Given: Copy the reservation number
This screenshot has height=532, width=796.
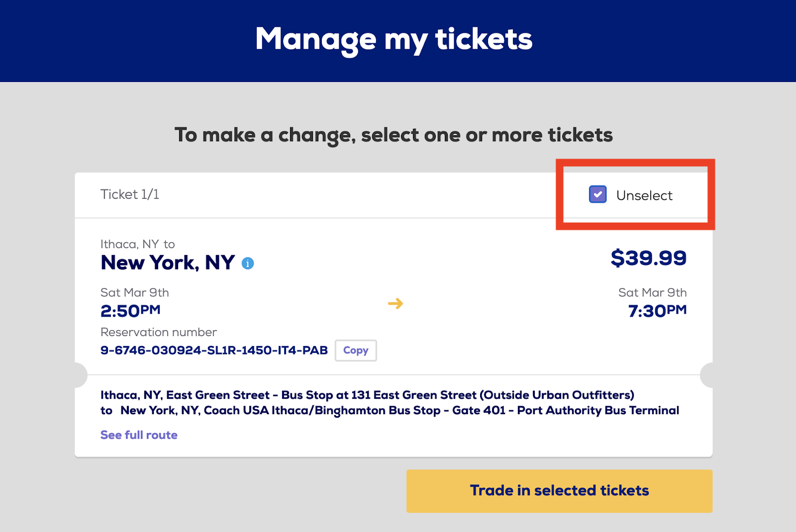Looking at the screenshot, I should (x=356, y=351).
